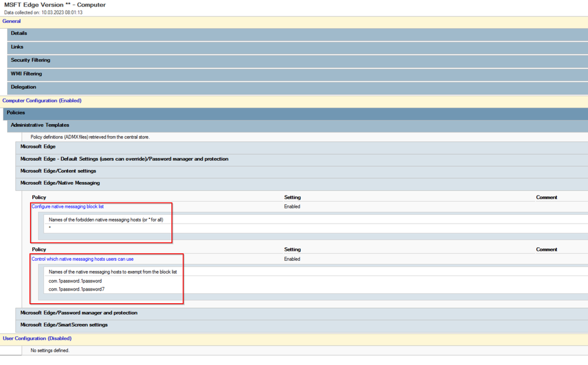
Task: Collapse User Configuration (Disabled) section
Action: click(37, 339)
